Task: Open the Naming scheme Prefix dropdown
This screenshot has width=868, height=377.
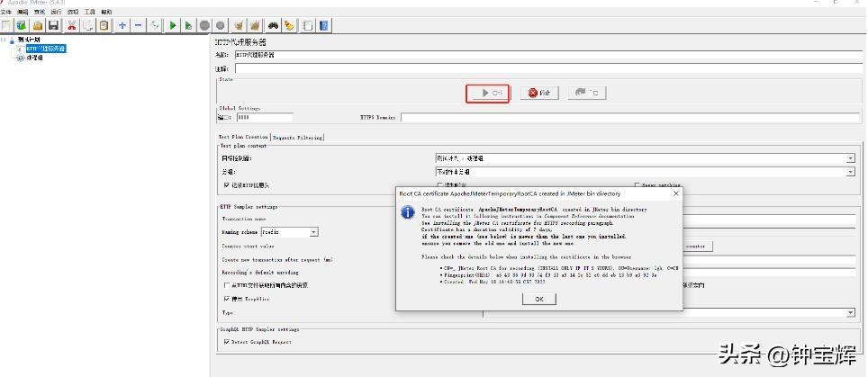Action: 290,232
